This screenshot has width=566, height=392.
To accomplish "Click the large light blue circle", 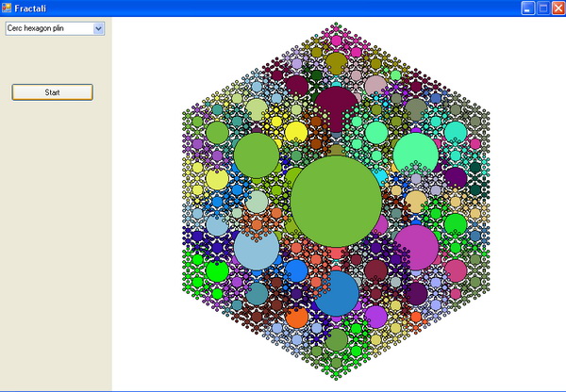I will point(257,248).
